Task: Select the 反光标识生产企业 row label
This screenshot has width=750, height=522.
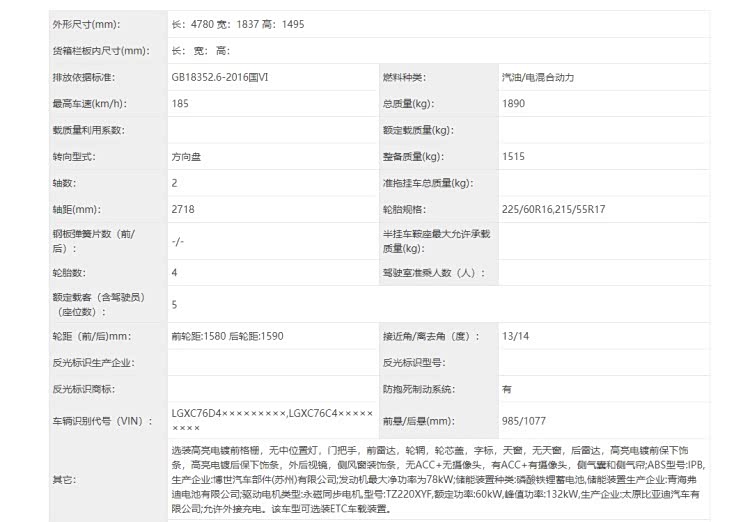Action: tap(93, 362)
